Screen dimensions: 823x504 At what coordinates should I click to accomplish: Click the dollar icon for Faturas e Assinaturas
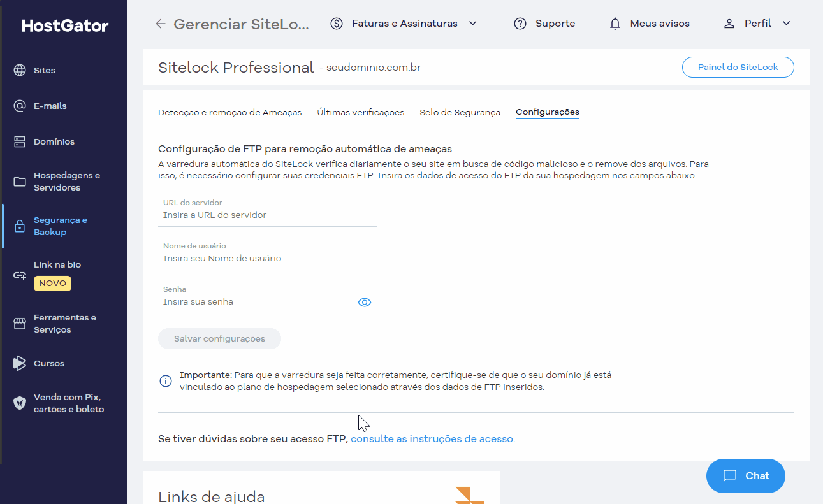(x=337, y=24)
